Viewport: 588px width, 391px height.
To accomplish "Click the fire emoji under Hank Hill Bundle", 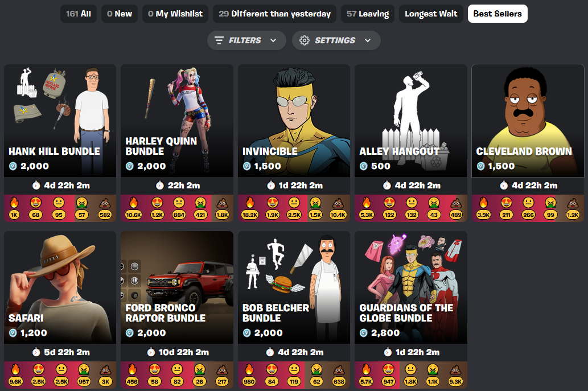I will coord(14,203).
